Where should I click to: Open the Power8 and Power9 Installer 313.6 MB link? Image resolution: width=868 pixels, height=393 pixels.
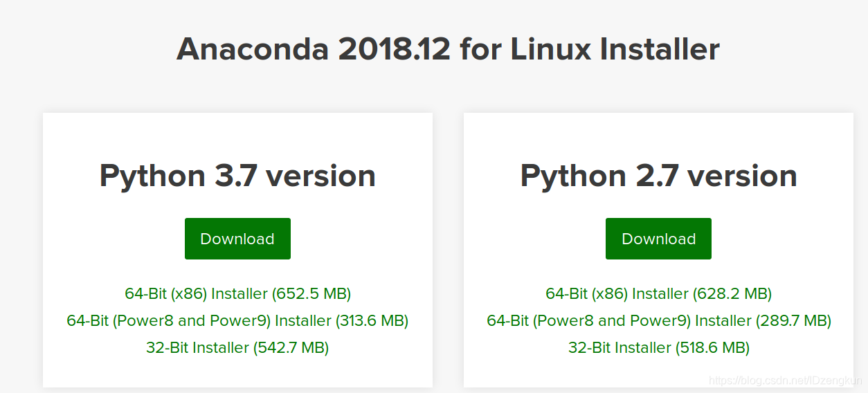237,320
